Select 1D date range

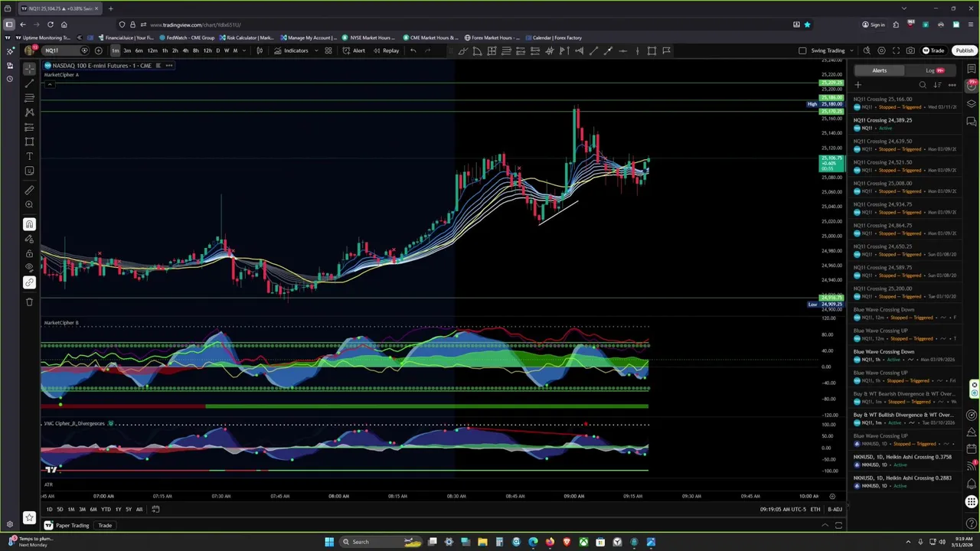click(x=49, y=510)
